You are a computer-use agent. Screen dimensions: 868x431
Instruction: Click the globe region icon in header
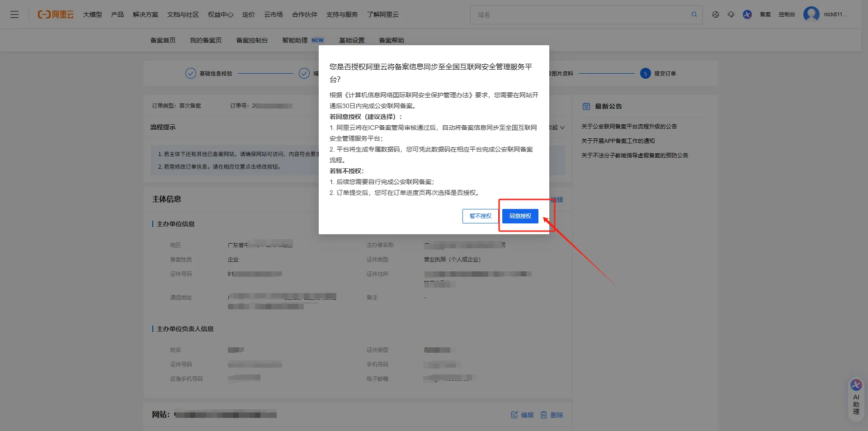716,14
